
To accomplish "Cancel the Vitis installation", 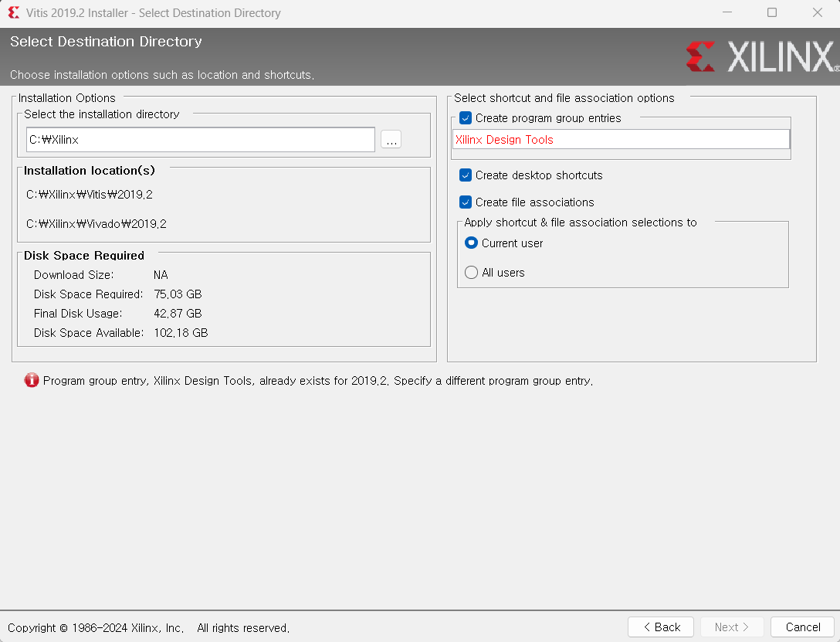I will pyautogui.click(x=802, y=627).
